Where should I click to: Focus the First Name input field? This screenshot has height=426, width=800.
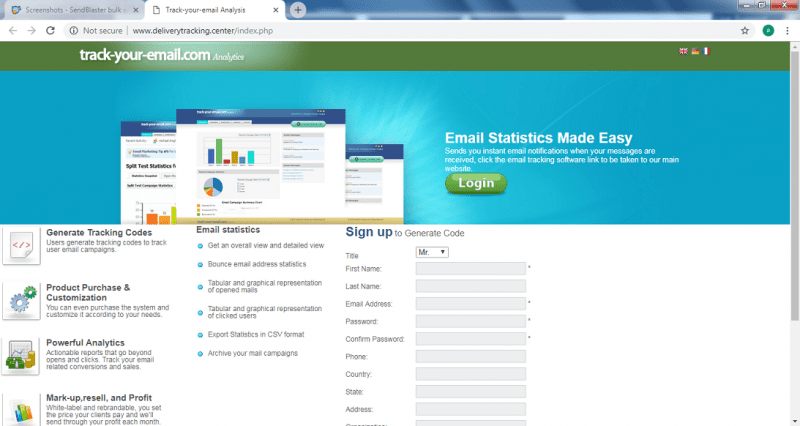[470, 268]
